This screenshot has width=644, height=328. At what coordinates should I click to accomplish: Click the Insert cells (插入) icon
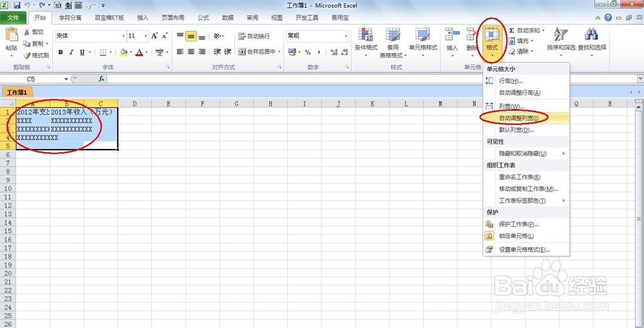[x=452, y=35]
